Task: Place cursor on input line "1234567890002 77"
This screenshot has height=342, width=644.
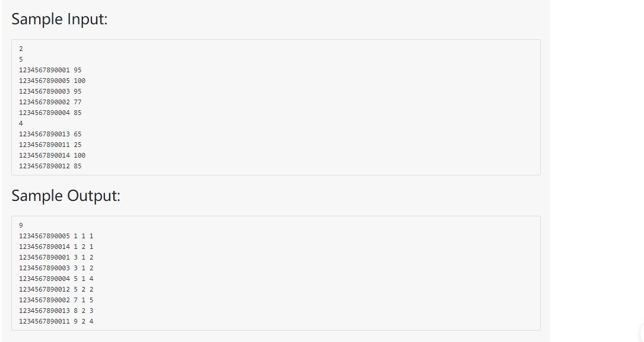Action: pos(50,102)
